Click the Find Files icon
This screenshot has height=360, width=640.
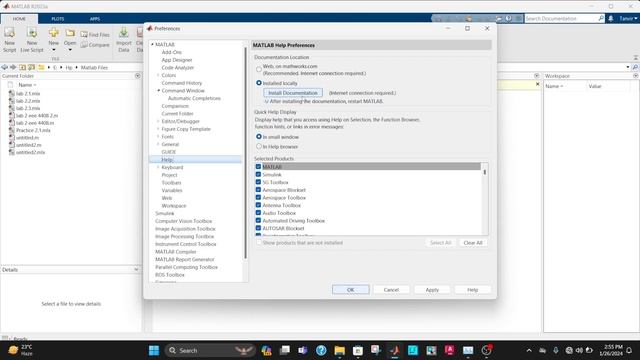point(84,35)
